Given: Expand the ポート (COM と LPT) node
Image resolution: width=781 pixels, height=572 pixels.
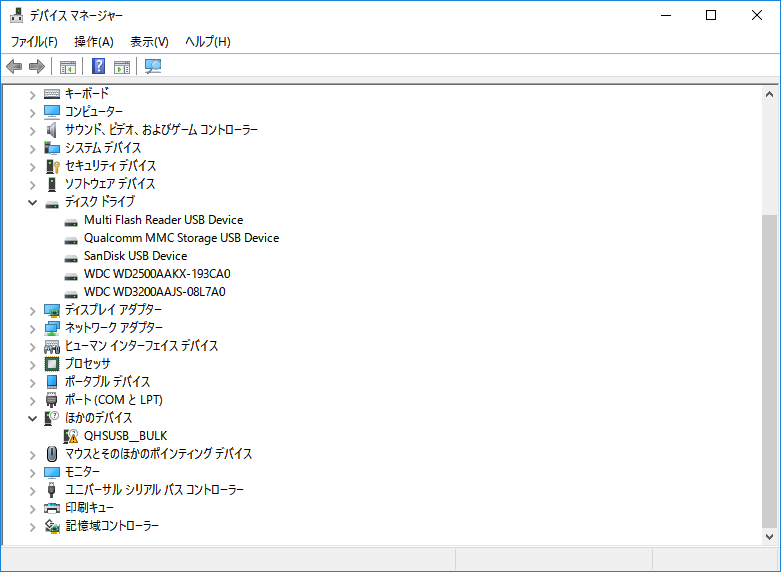Looking at the screenshot, I should pyautogui.click(x=32, y=401).
